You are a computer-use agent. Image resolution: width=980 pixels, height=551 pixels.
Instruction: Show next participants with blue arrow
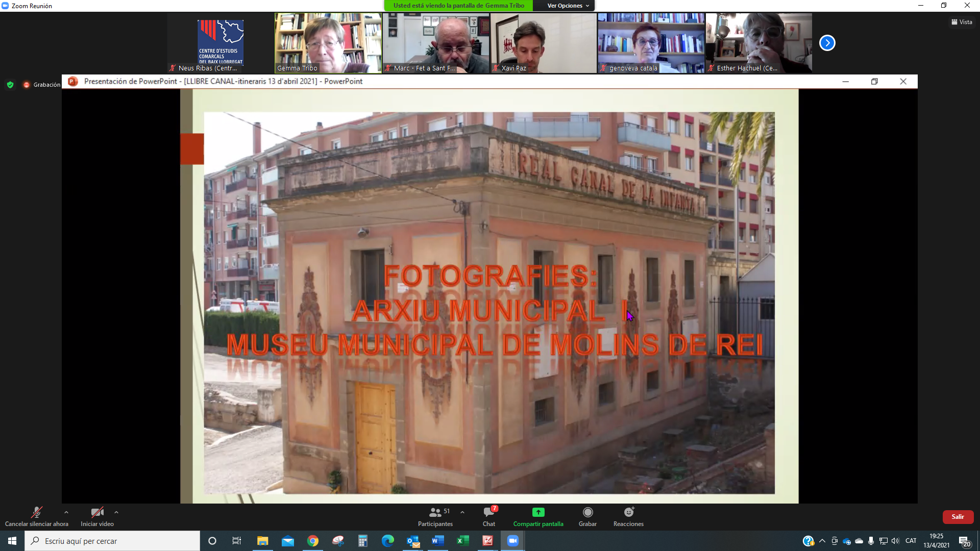tap(827, 43)
